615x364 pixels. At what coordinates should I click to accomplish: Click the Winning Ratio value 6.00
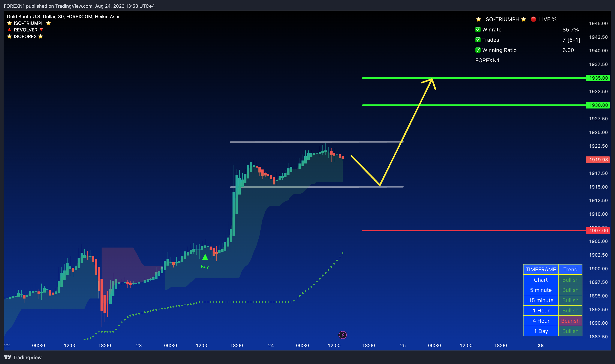568,50
